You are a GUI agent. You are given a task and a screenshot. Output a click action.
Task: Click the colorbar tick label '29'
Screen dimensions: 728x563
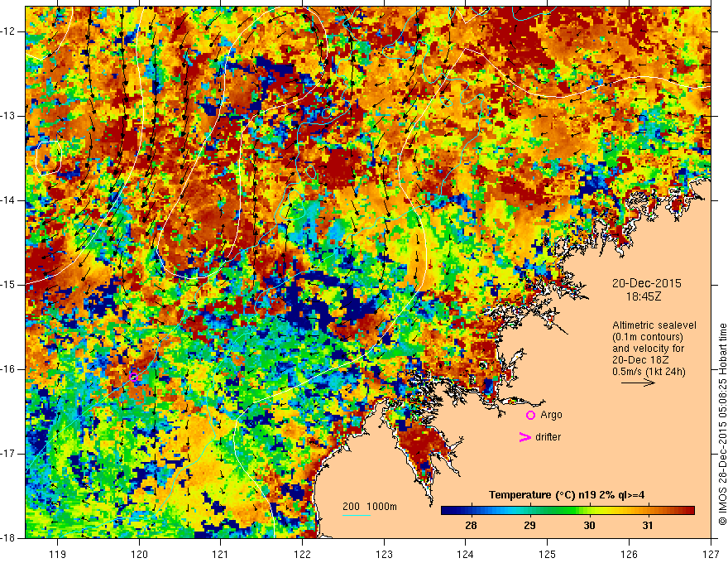point(529,526)
